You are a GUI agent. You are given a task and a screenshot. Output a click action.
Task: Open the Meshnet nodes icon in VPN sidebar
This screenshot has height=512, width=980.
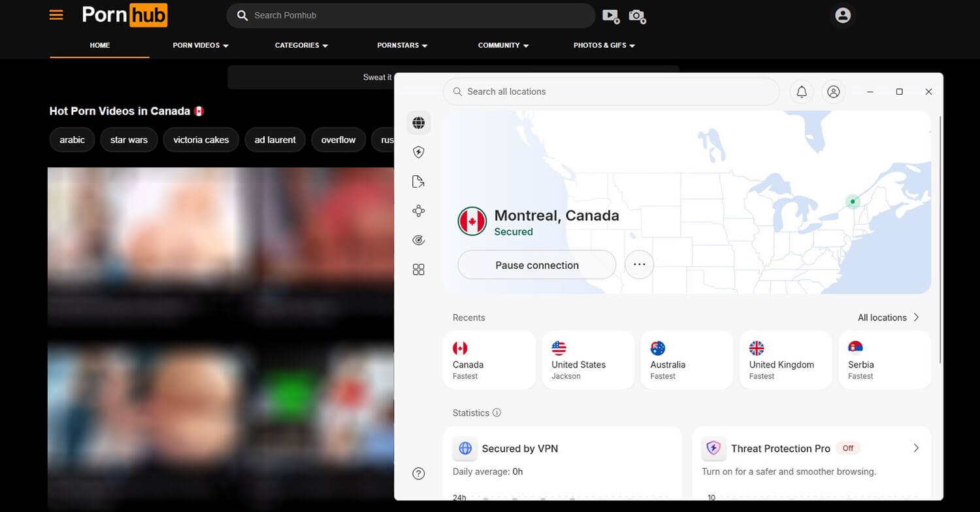(419, 211)
